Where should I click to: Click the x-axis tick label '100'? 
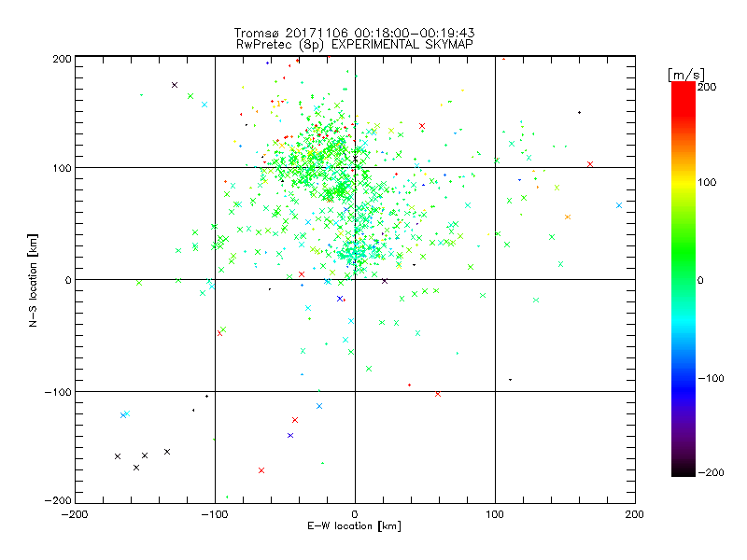pos(495,514)
